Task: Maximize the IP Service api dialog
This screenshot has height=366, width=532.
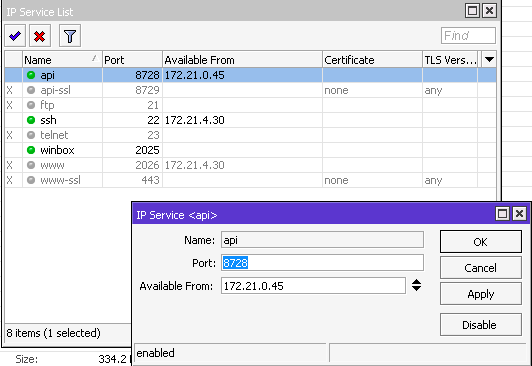Action: point(502,214)
